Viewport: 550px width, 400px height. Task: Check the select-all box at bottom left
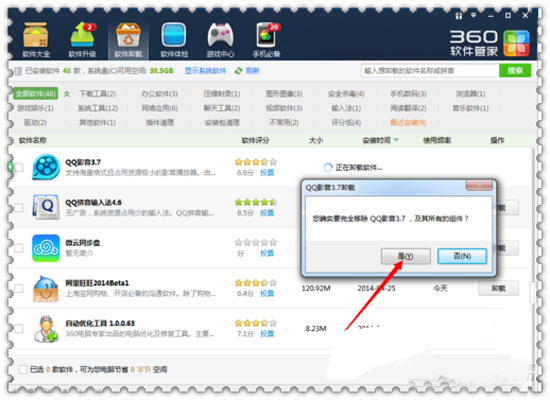click(23, 369)
